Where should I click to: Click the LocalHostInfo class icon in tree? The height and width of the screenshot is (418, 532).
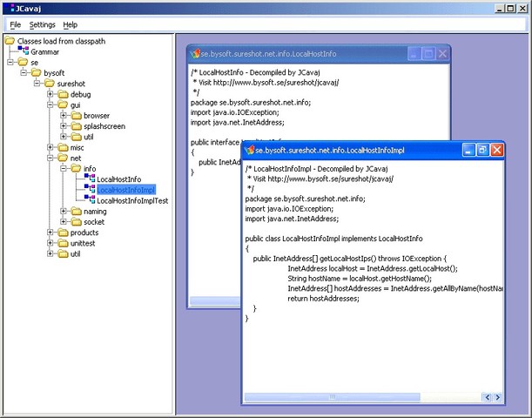[90, 179]
